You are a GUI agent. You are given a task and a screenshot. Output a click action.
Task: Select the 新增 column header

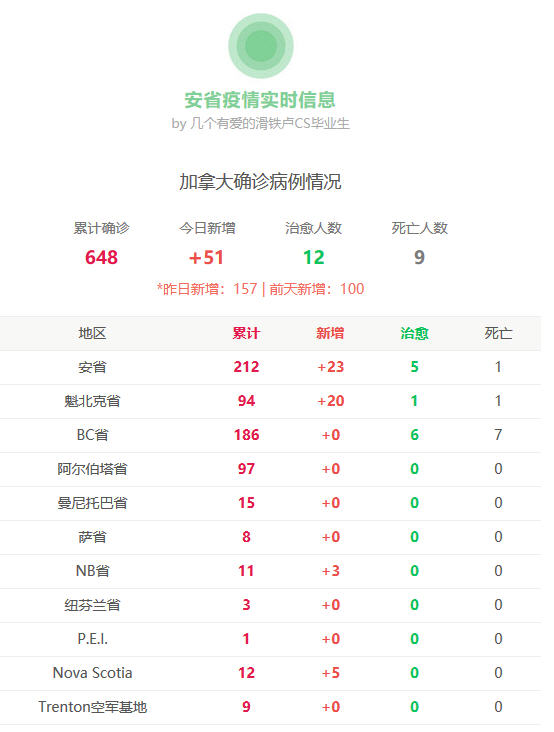(330, 333)
